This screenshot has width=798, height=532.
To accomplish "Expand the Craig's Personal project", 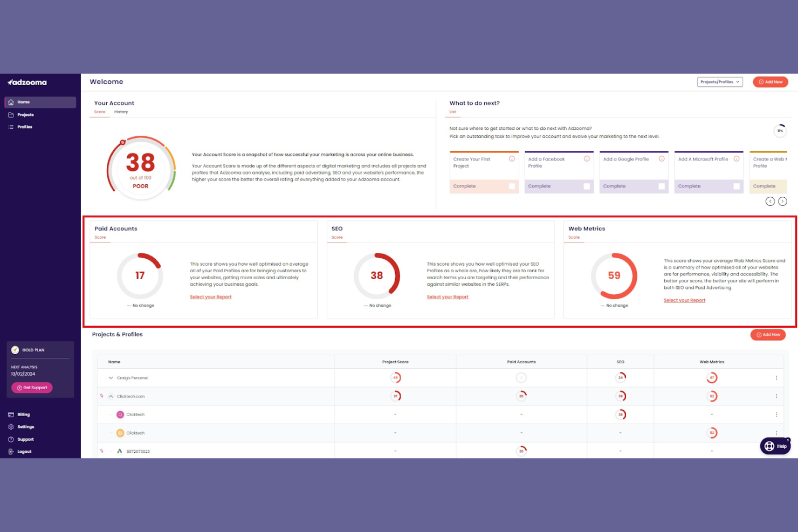I will [111, 377].
